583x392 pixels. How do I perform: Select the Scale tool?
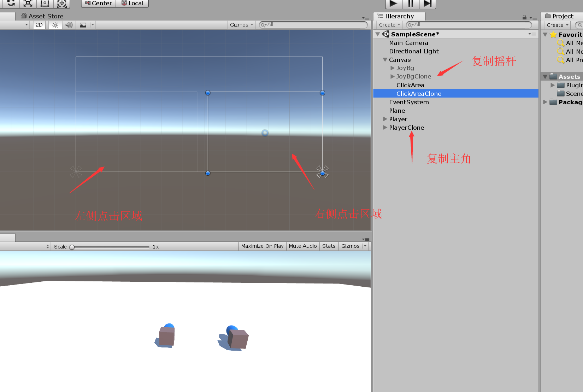pos(28,4)
